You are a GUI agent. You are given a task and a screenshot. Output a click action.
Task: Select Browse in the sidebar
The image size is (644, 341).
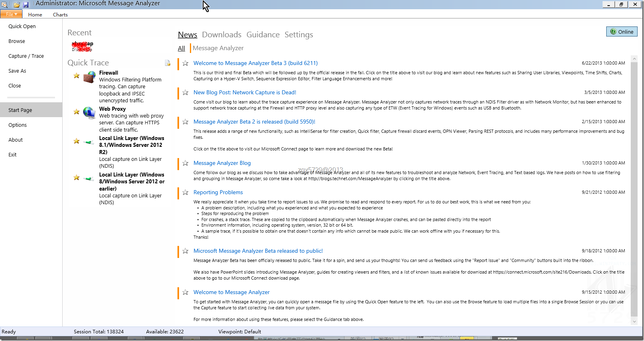(x=16, y=41)
